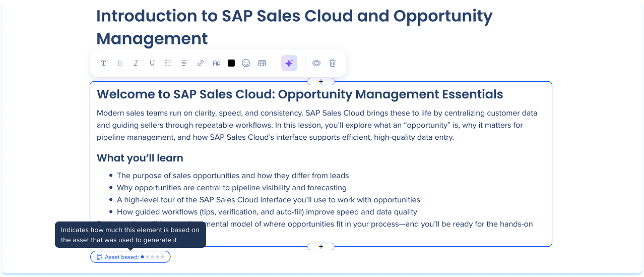This screenshot has height=277, width=644.
Task: Toggle element visibility with eye icon
Action: (x=316, y=63)
